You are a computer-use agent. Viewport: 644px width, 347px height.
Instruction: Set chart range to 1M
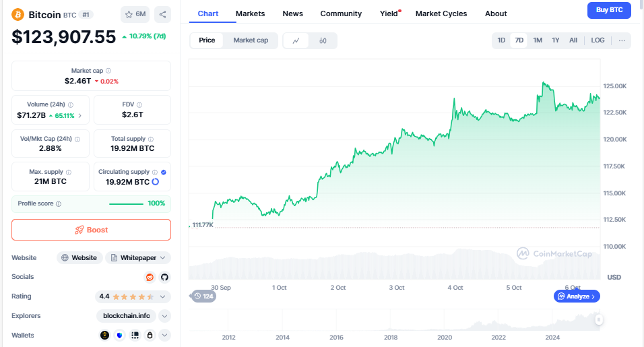(x=538, y=40)
